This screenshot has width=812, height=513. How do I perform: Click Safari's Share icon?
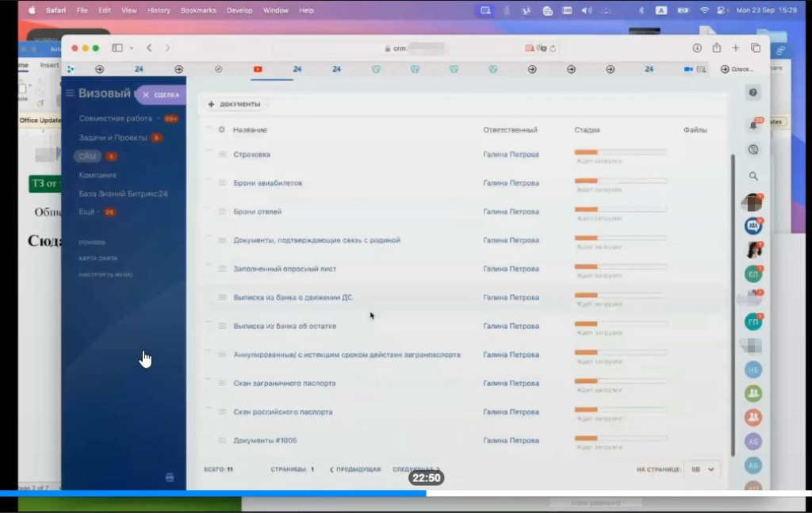[717, 48]
